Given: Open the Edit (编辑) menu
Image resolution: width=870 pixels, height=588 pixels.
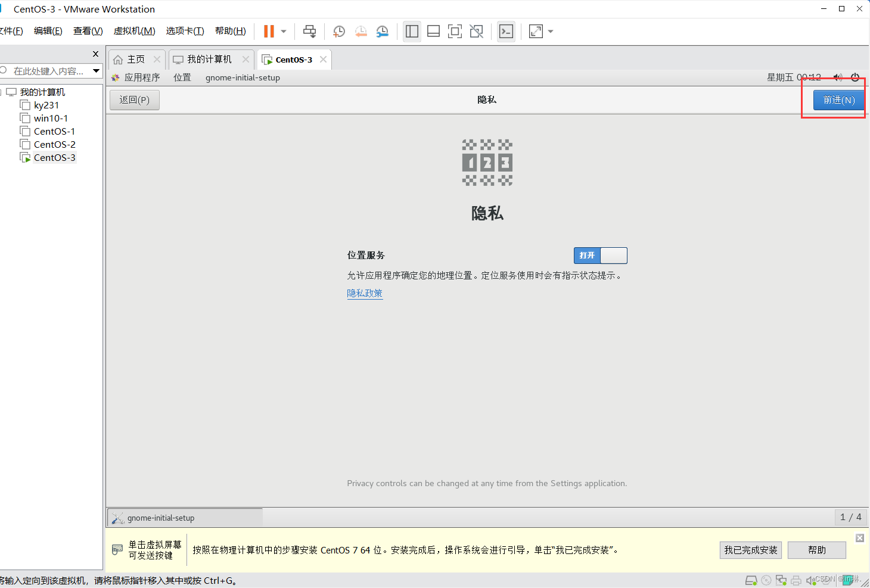Looking at the screenshot, I should [x=48, y=31].
